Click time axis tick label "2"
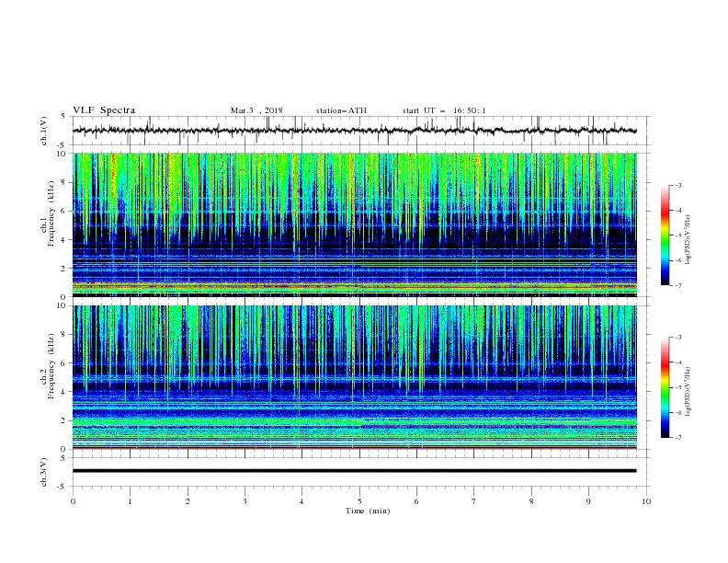 pyautogui.click(x=188, y=501)
